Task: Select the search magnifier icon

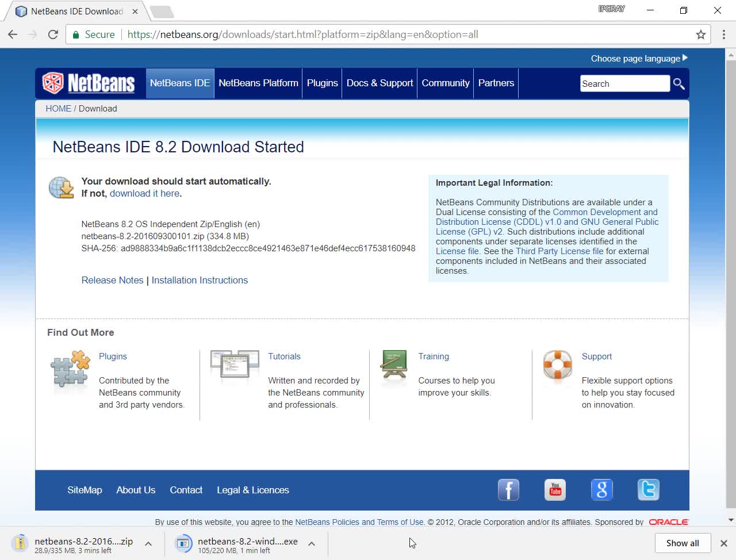Action: [x=678, y=83]
